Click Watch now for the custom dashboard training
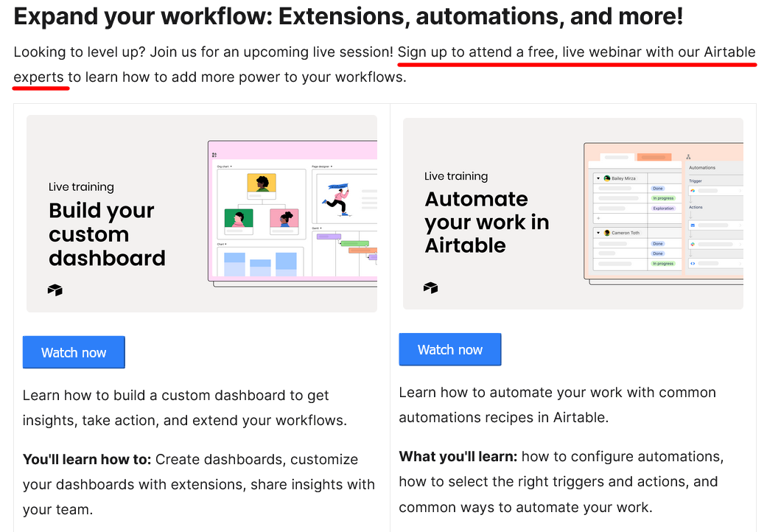Screen dimensions: 781x532 [74, 352]
